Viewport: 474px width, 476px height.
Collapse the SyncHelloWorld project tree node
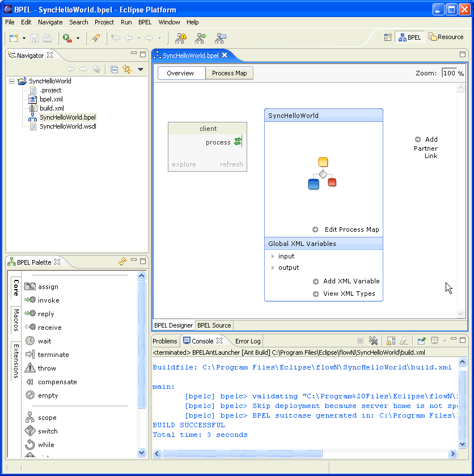(x=11, y=81)
